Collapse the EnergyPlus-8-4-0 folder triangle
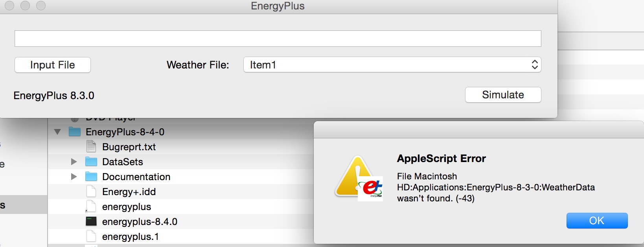 (x=57, y=132)
